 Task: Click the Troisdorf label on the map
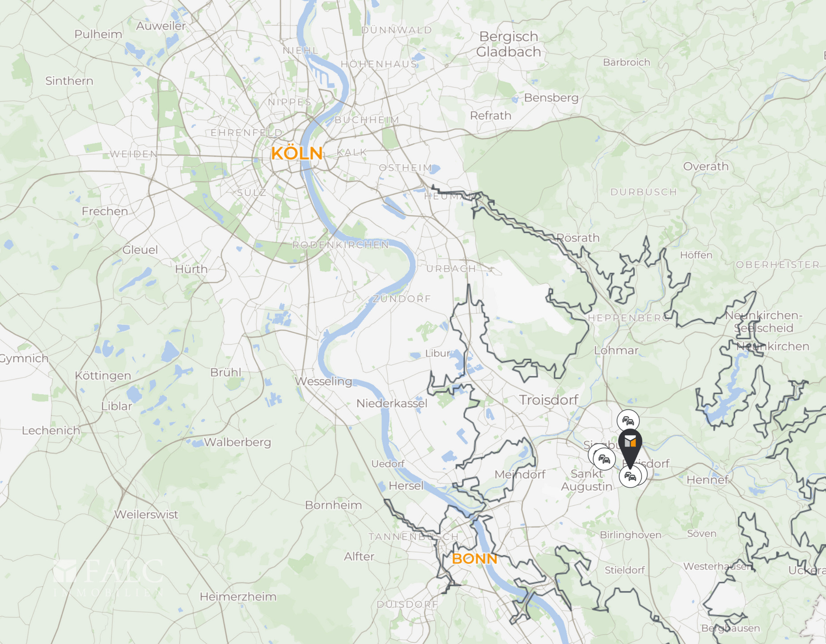[x=549, y=400]
